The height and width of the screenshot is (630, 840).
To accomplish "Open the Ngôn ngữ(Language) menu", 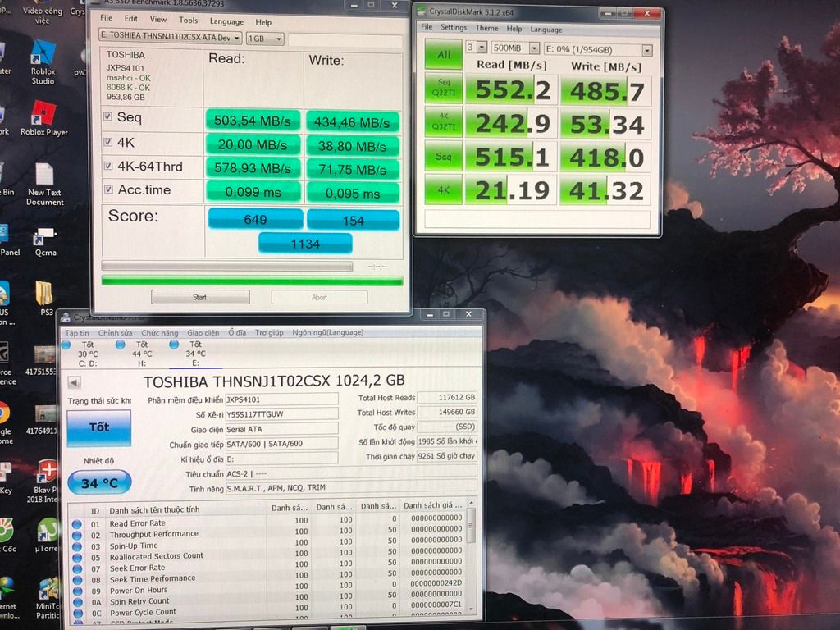I will pyautogui.click(x=328, y=333).
